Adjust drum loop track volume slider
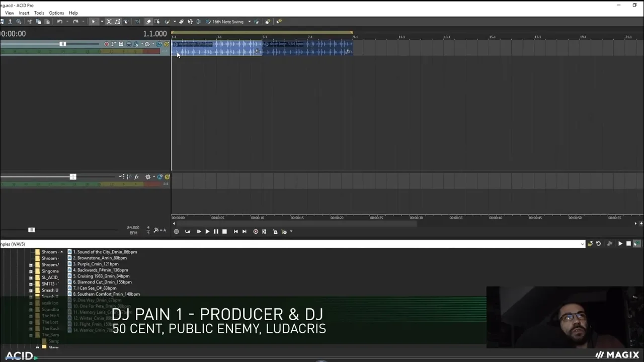644x362 pixels. (62, 44)
